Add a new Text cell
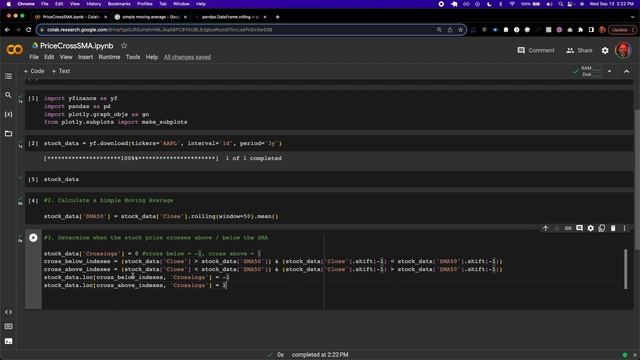This screenshot has width=640, height=360. 61,71
